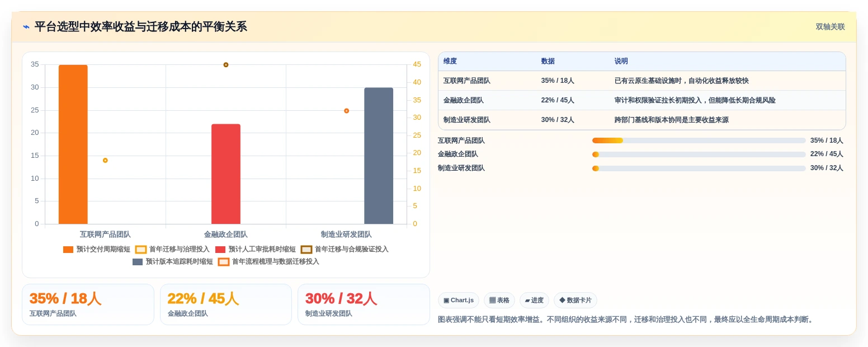Click the chart title 平台选型中效率收益与迁移成本的平衡关系
Viewport: 868px width, 347px height.
point(140,27)
